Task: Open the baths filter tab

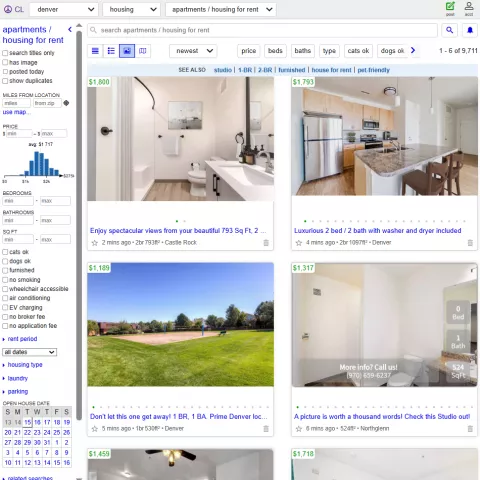Action: coord(303,51)
